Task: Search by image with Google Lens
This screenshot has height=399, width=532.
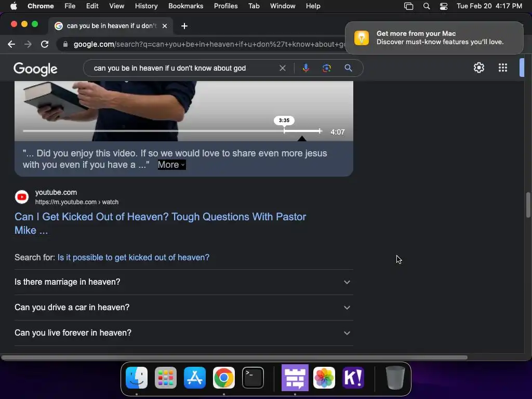Action: (x=326, y=68)
